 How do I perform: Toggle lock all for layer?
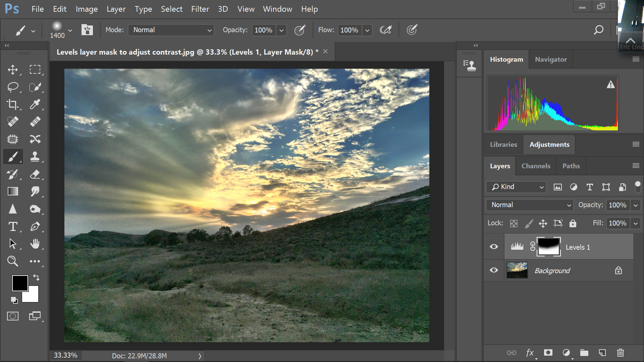point(573,223)
